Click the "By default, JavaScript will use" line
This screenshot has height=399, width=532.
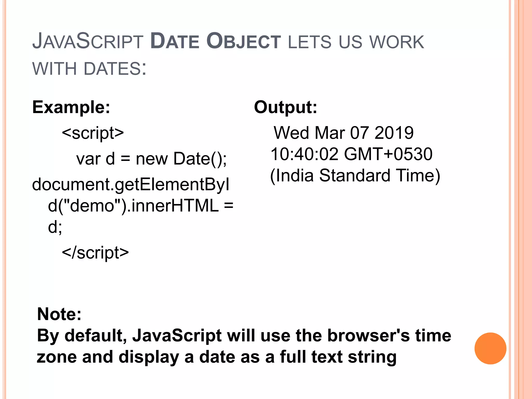[x=244, y=336]
